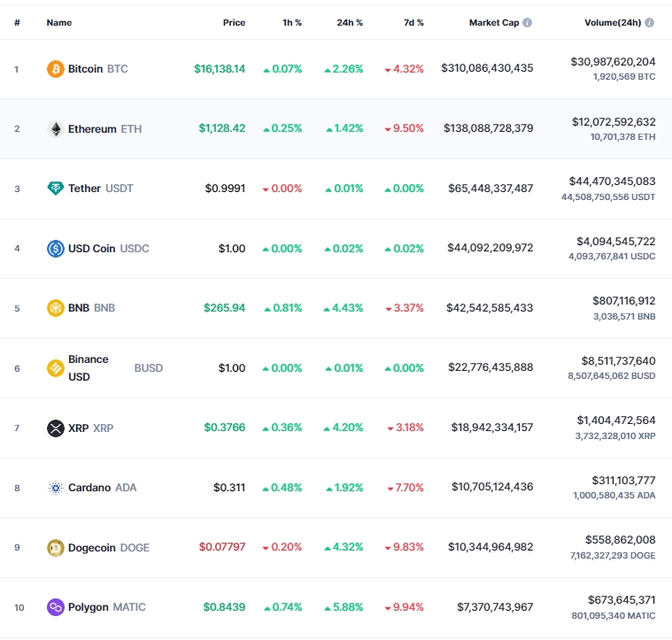Click the Cardano dotted logo icon

(55, 488)
